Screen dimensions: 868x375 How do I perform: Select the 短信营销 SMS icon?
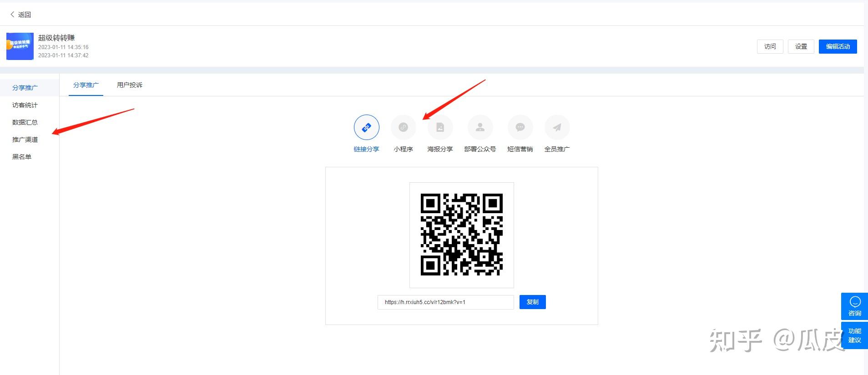(520, 127)
